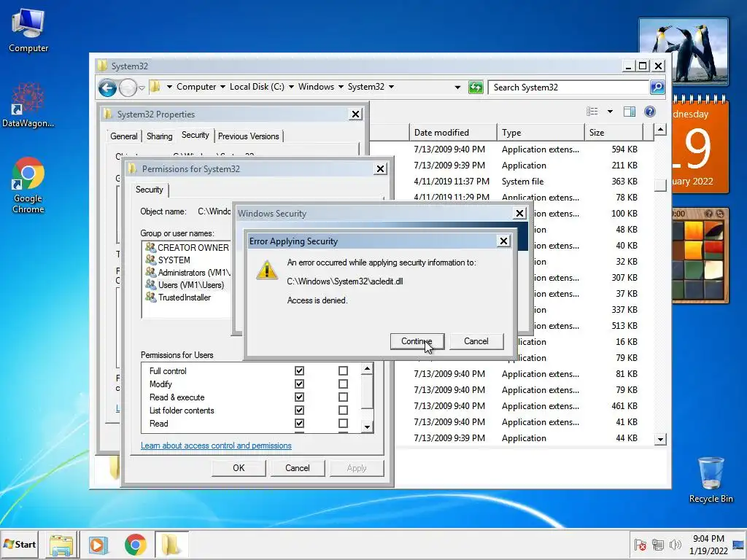
Task: Click the Action Center flag tray icon
Action: [640, 545]
